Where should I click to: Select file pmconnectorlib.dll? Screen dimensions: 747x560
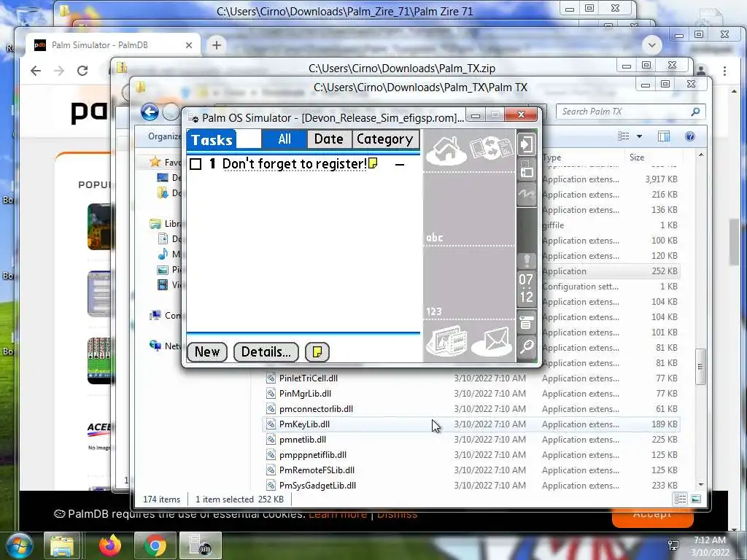pyautogui.click(x=316, y=408)
